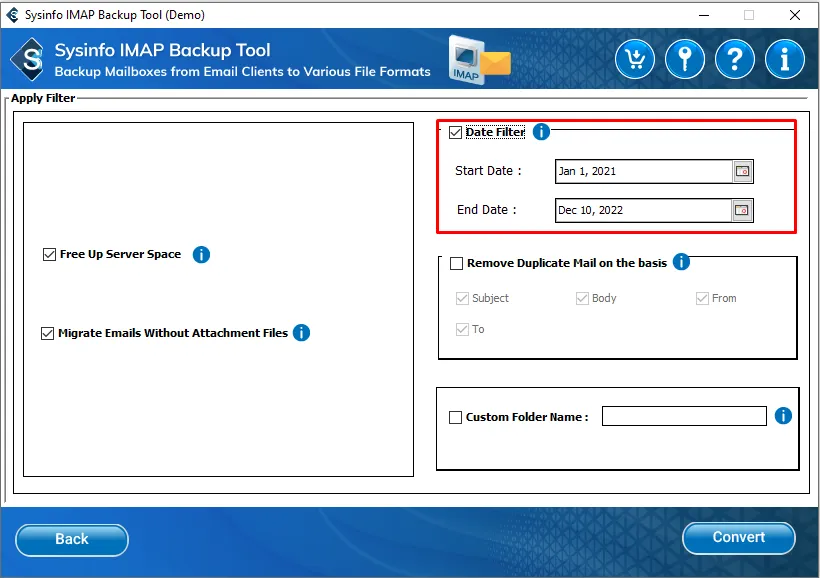Image resolution: width=820 pixels, height=578 pixels.
Task: Toggle Migrate Emails Without Attachment Files checkbox
Action: coord(48,333)
